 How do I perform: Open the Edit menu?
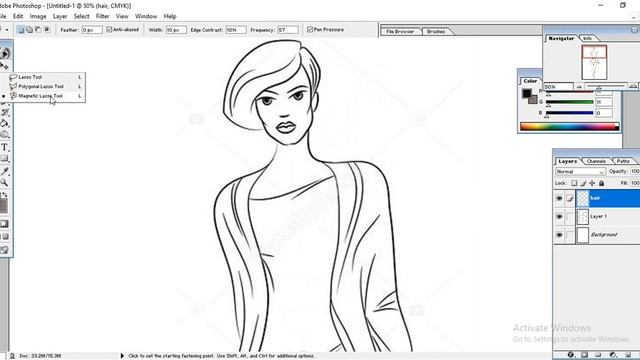click(18, 16)
